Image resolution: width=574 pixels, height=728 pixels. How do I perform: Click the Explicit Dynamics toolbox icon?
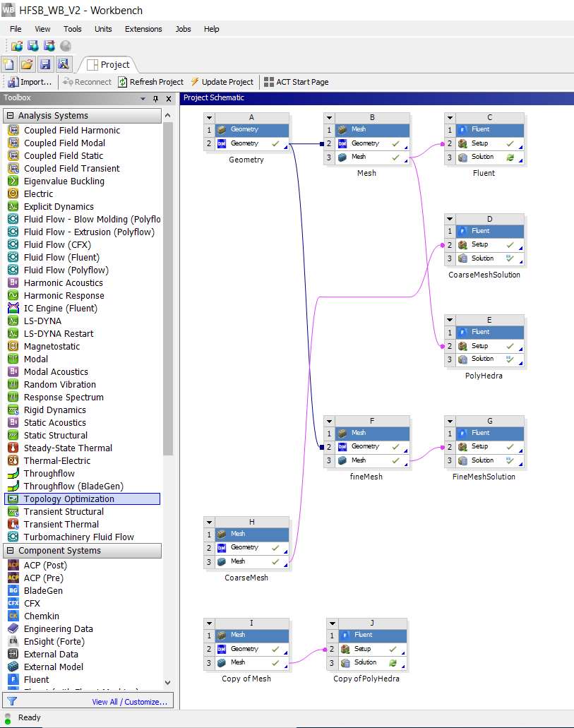click(x=13, y=207)
